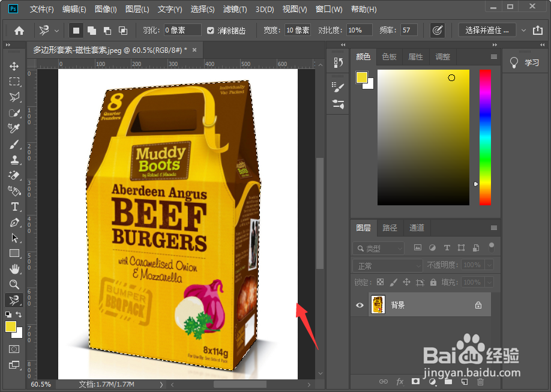Choose Add to selection mode

point(92,31)
